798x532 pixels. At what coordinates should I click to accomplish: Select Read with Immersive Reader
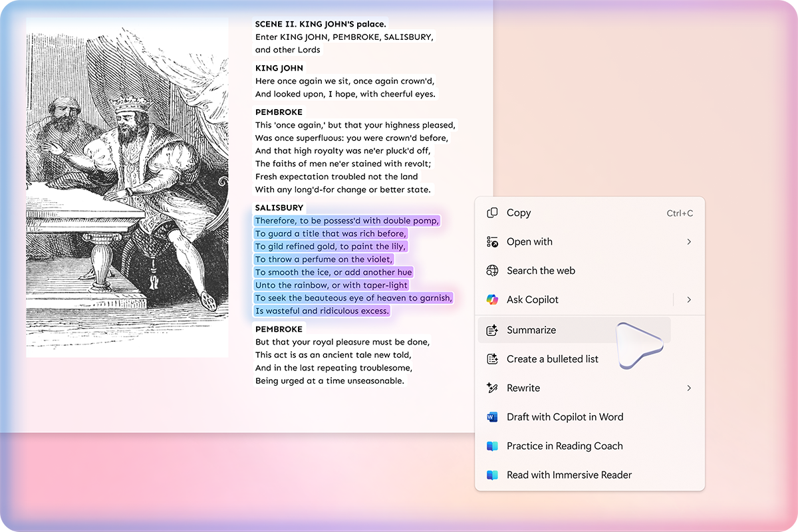(569, 475)
